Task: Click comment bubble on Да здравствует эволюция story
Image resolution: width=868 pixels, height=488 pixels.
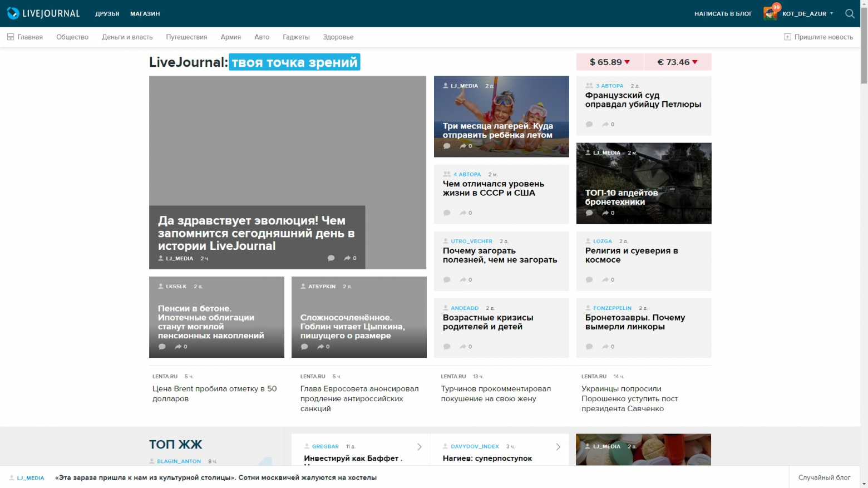Action: pos(331,258)
